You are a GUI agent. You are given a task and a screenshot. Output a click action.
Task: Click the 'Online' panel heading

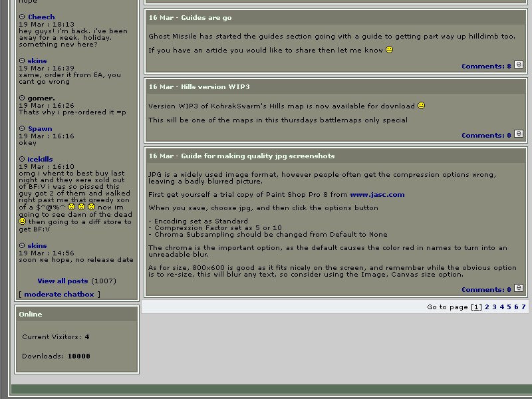[31, 314]
